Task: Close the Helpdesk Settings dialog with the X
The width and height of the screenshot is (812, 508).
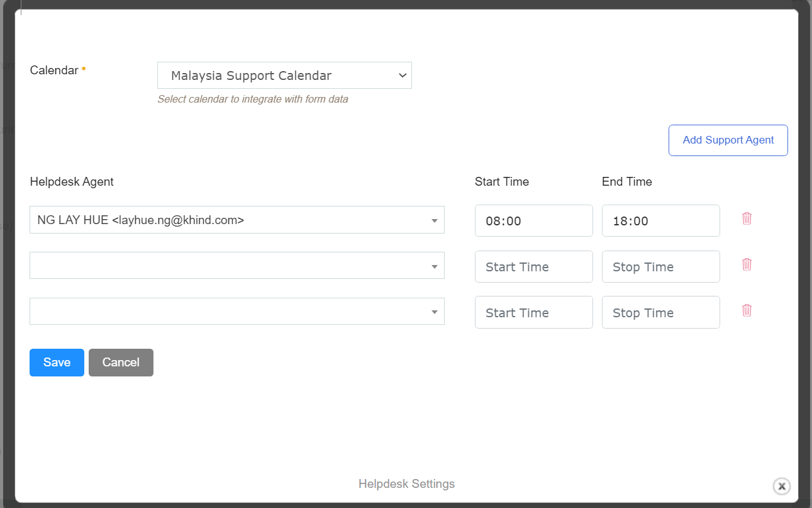Action: [781, 486]
